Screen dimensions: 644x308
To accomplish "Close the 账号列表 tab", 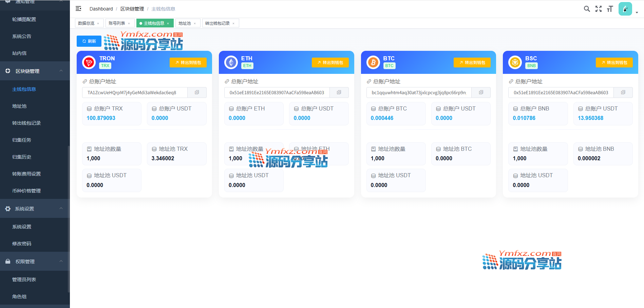I will pyautogui.click(x=129, y=24).
